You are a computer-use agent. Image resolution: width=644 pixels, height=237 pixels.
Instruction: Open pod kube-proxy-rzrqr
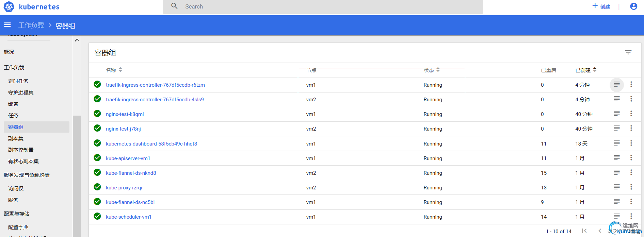pos(124,188)
